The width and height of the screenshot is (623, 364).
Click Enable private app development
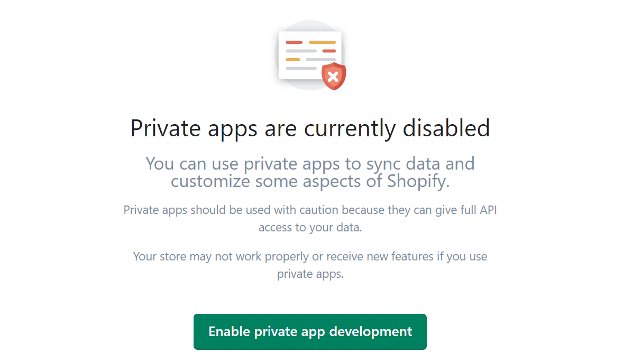coord(310,331)
